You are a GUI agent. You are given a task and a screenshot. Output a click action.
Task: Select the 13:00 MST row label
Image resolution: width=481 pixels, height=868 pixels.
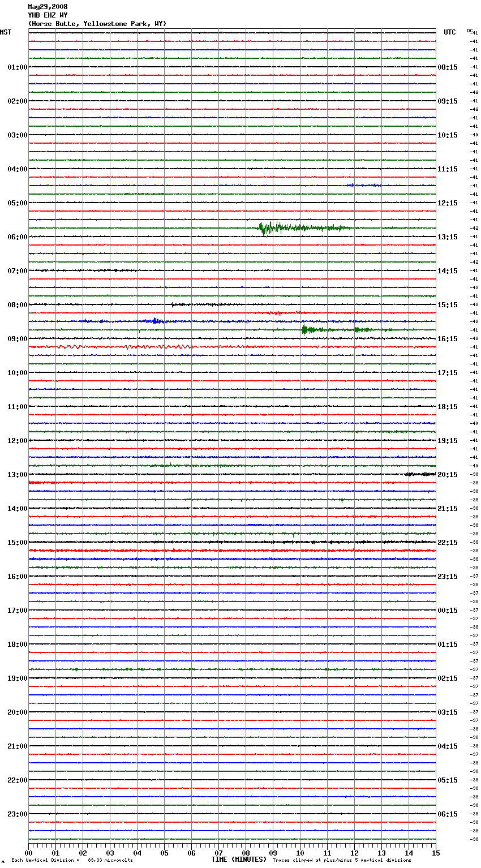coord(18,475)
